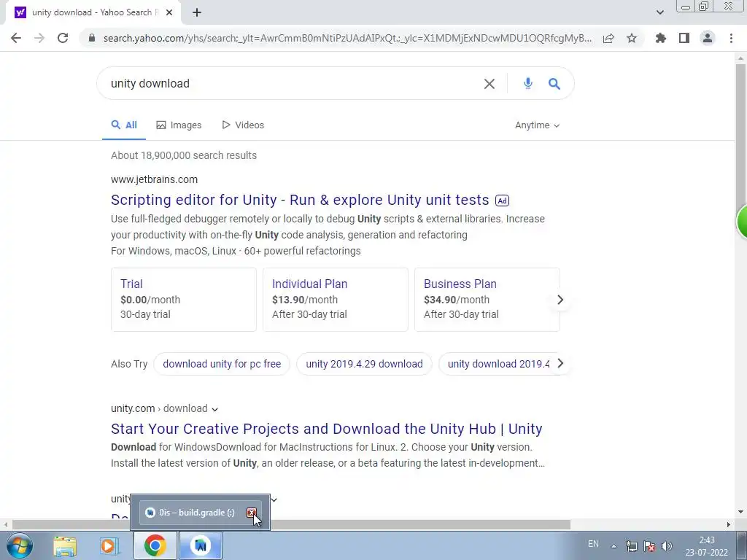Launch media player from taskbar
The image size is (747, 560).
(109, 545)
